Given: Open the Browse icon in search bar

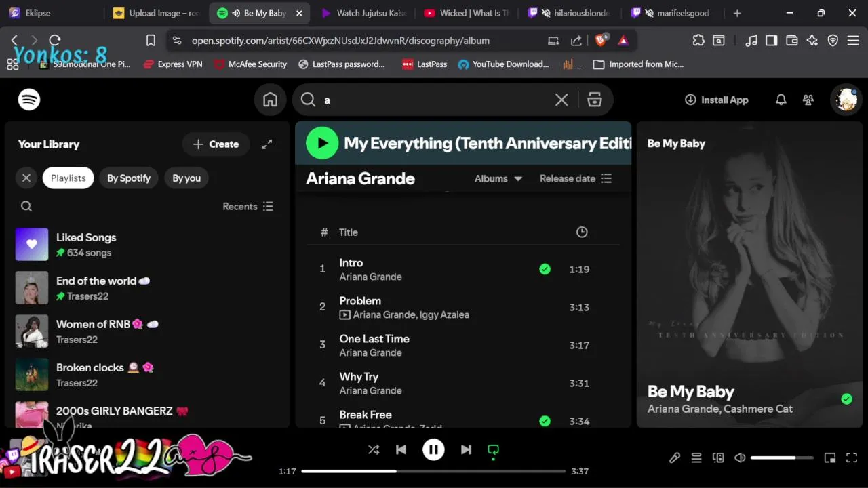Looking at the screenshot, I should tap(595, 100).
